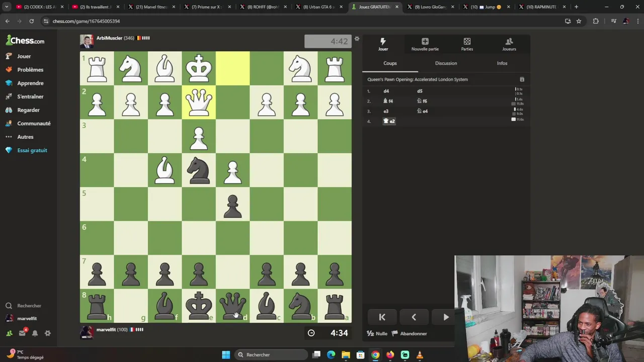Screen dimensions: 644x362
Task: Open Firefox from taskbar
Action: pyautogui.click(x=390, y=355)
